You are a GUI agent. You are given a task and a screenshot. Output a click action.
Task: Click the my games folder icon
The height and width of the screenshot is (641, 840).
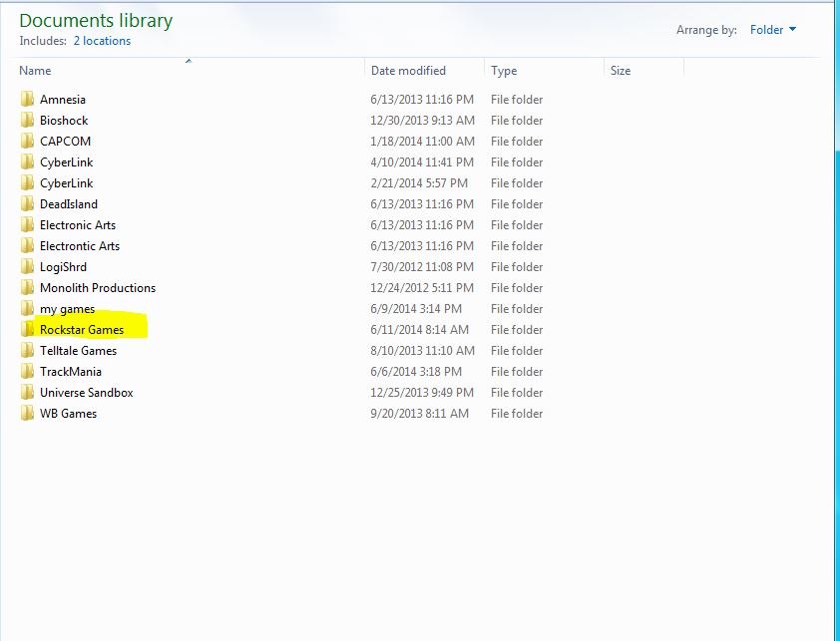(27, 308)
